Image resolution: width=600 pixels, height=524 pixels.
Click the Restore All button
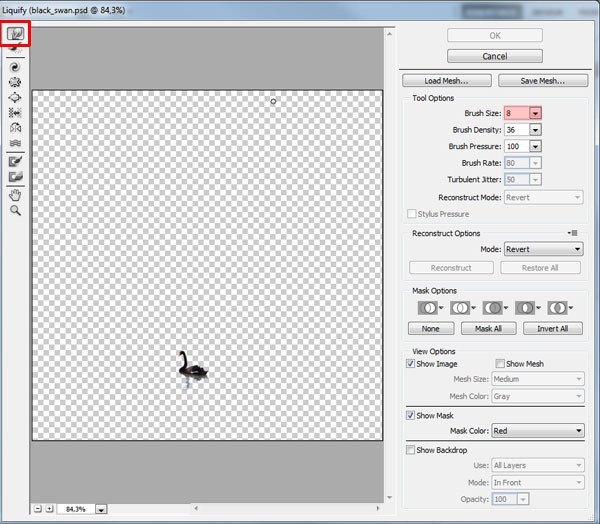pos(540,268)
